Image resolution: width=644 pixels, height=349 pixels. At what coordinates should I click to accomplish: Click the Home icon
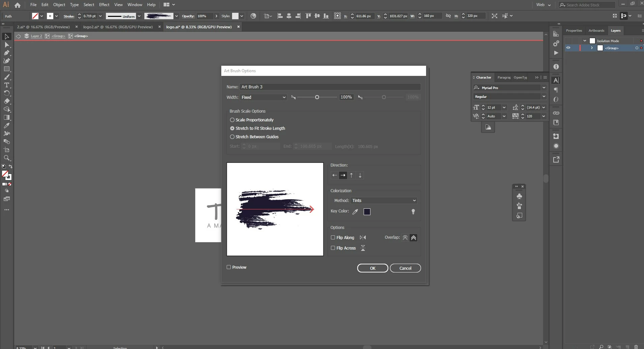point(18,5)
